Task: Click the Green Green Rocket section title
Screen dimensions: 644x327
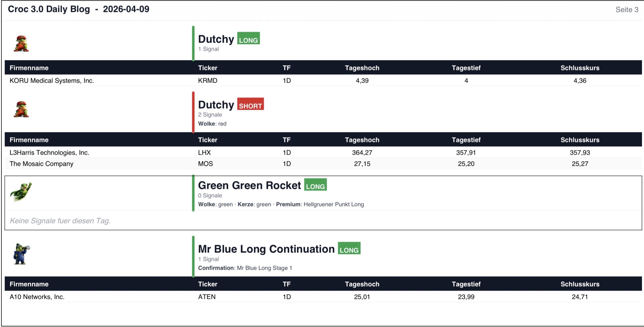Action: click(249, 185)
